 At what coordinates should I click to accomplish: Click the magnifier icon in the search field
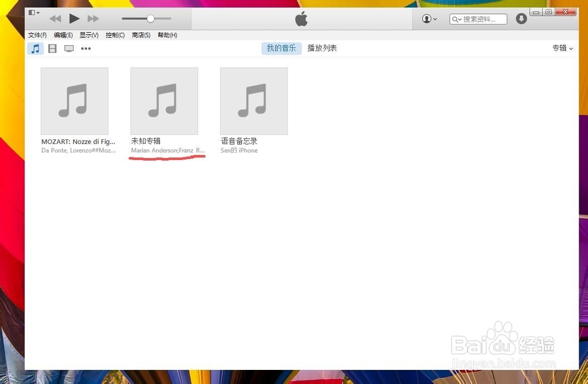click(456, 19)
